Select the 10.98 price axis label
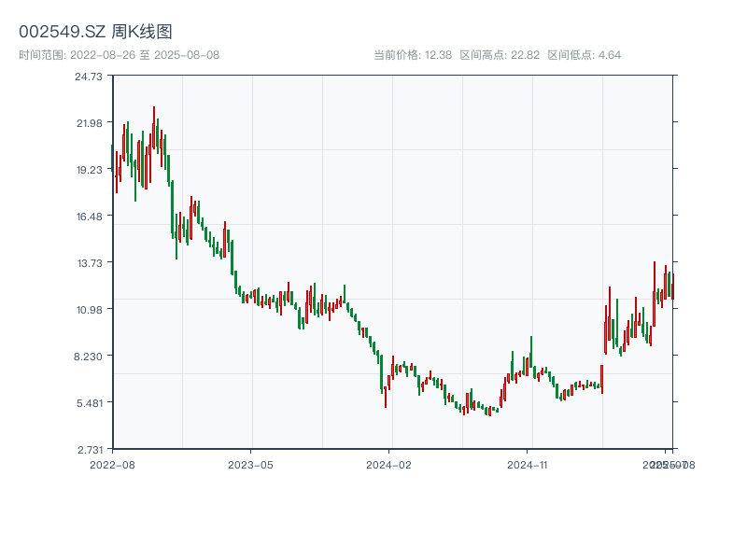The height and width of the screenshot is (560, 747). tap(89, 310)
